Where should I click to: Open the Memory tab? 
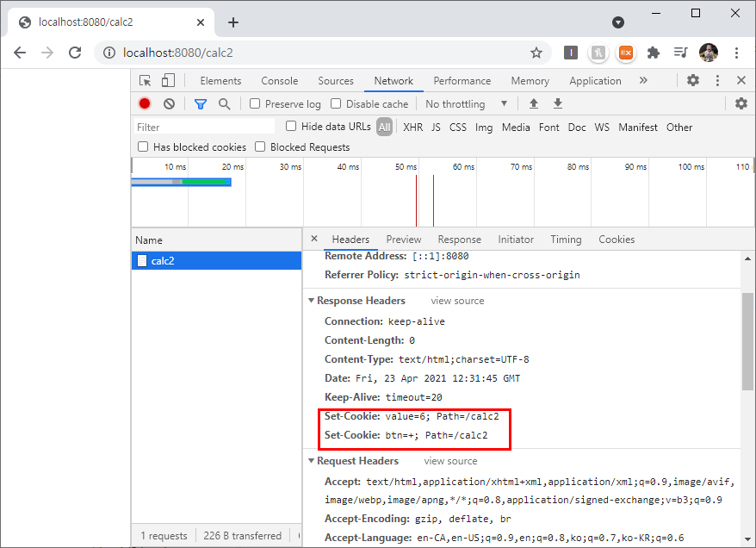[530, 80]
